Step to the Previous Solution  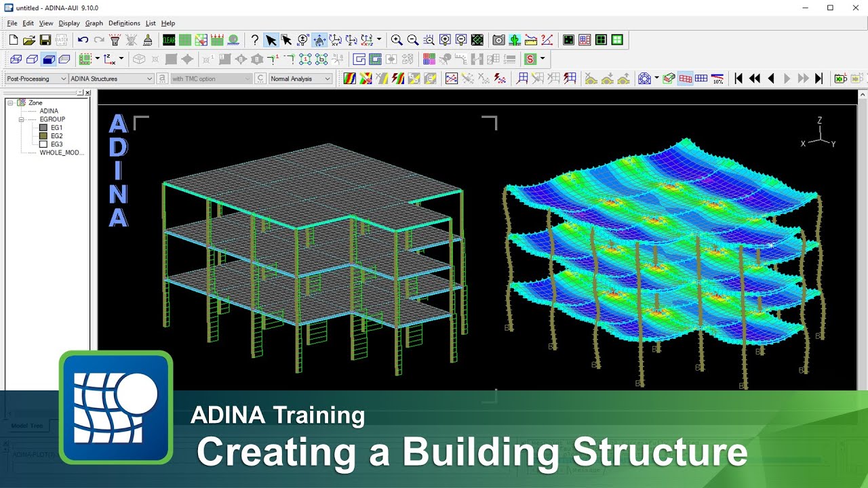coord(771,79)
